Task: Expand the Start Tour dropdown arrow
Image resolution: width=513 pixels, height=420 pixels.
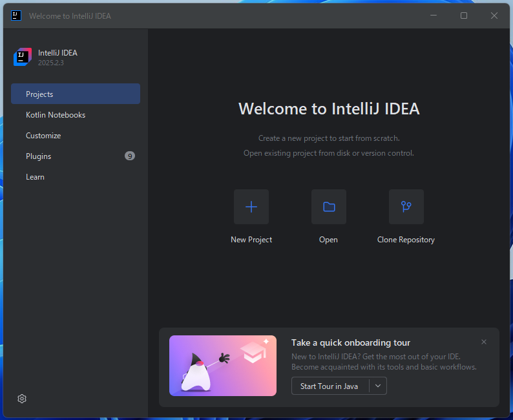Action: [x=378, y=386]
